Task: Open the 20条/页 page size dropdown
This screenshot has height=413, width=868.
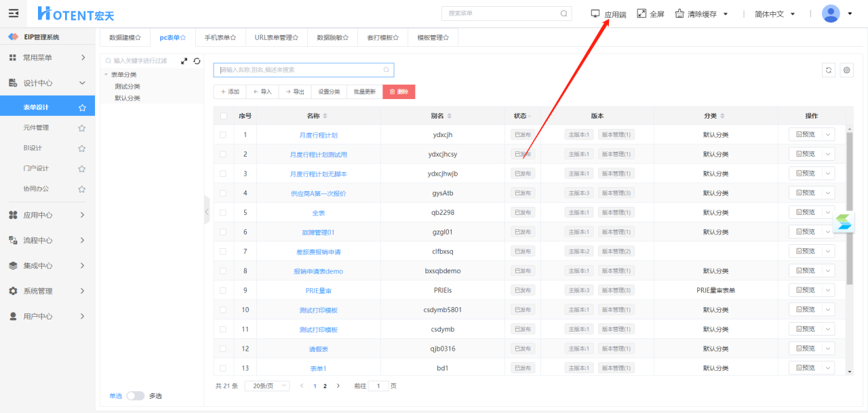Action: (267, 386)
